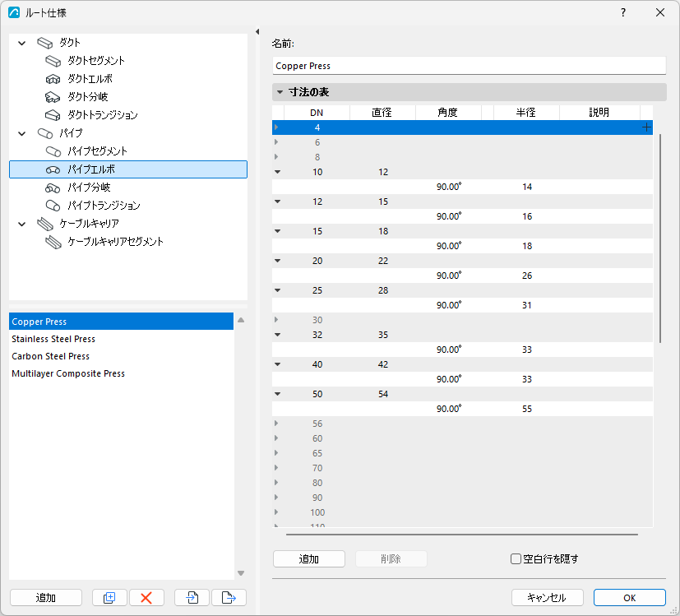Collapse the 寸法の表 section
Screen dimensions: 680x616
coord(280,92)
